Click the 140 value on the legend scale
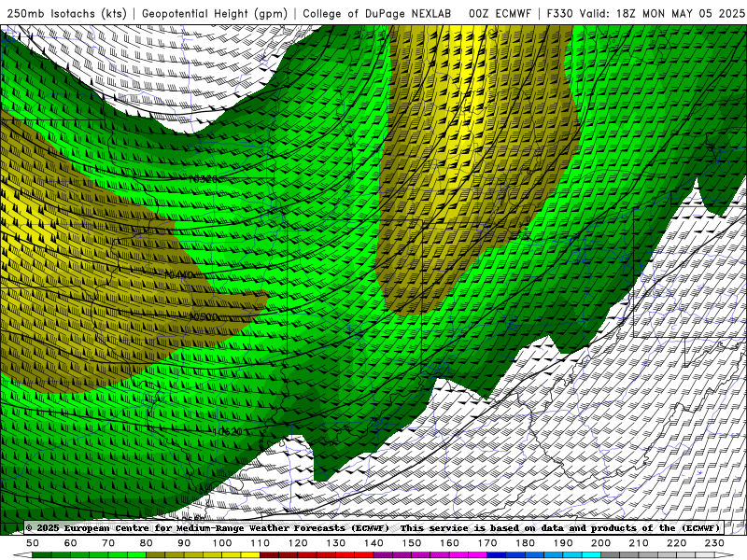Viewport: 747px width, 560px height. 373,543
